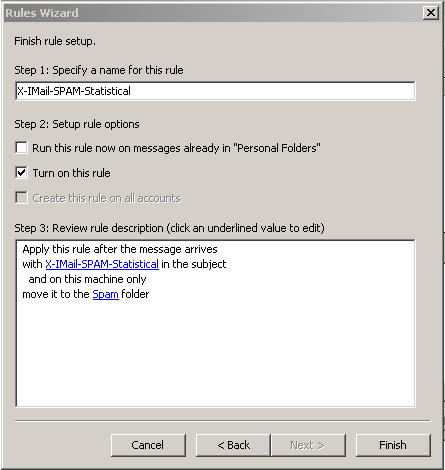This screenshot has width=445, height=470.
Task: Open the Spam folder link in description
Action: click(105, 294)
